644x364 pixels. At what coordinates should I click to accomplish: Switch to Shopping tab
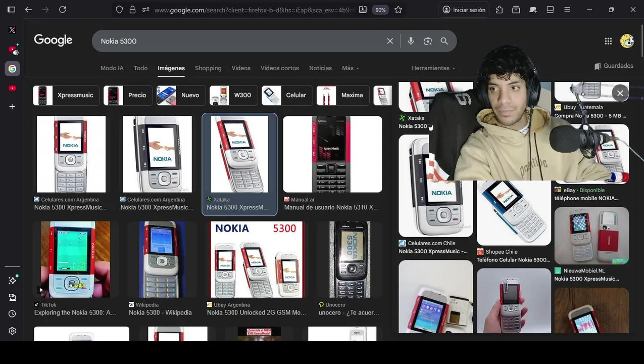[x=208, y=68]
